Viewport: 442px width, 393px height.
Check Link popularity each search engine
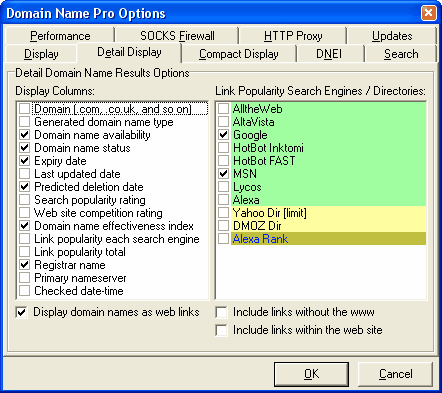pos(24,239)
